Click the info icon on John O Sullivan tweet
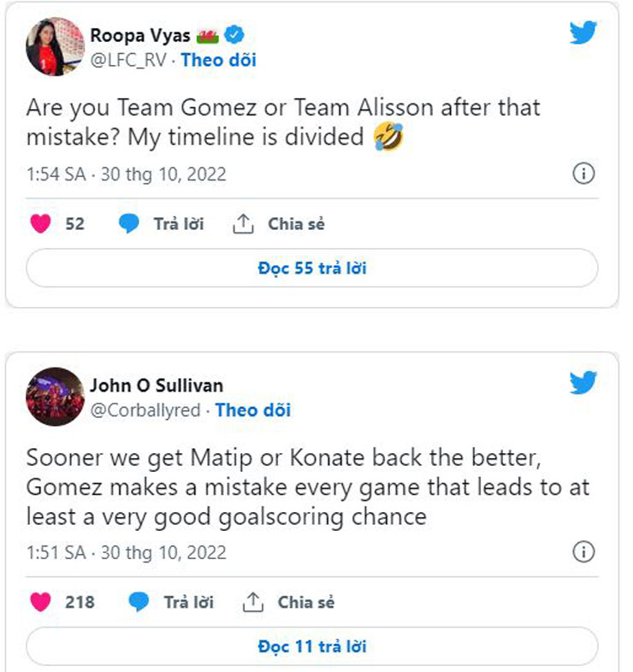Image resolution: width=633 pixels, height=672 pixels. point(583,550)
